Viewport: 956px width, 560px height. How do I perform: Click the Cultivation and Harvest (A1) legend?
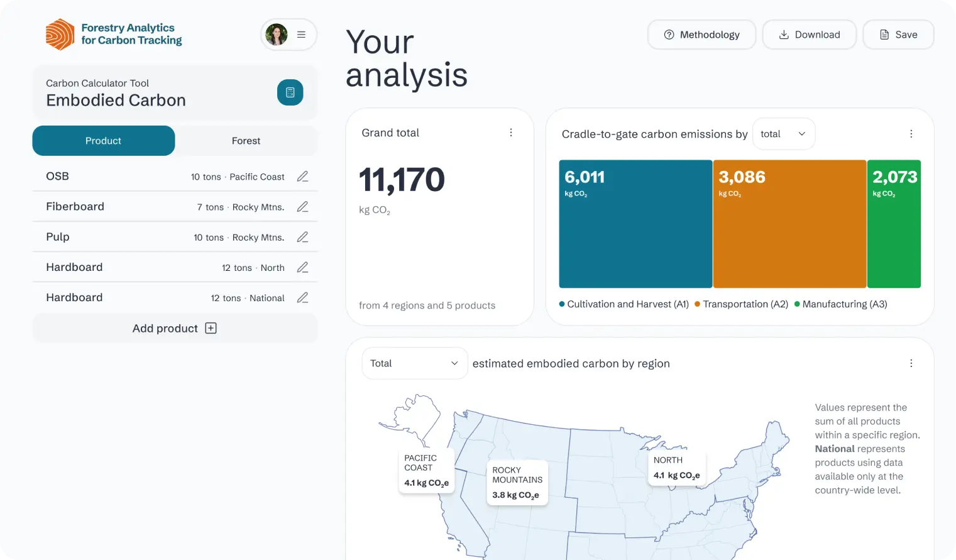(624, 304)
